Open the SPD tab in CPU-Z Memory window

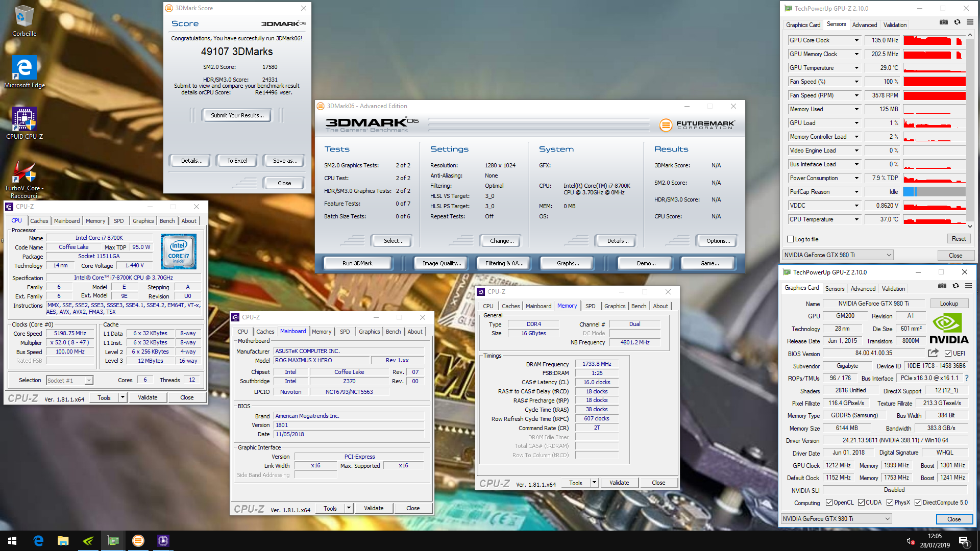click(590, 306)
